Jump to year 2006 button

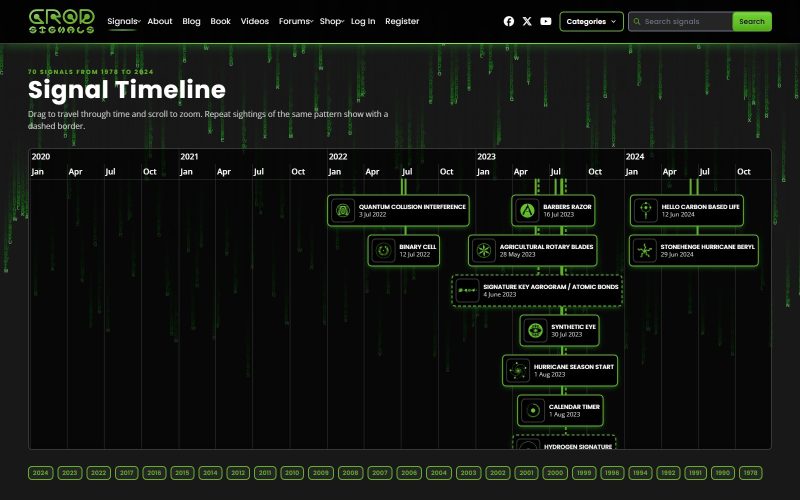point(409,473)
